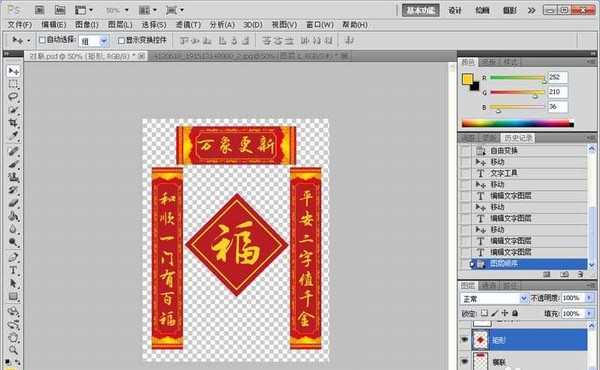Toggle lock image pixels brush icon
Image resolution: width=600 pixels, height=370 pixels.
pyautogui.click(x=494, y=313)
